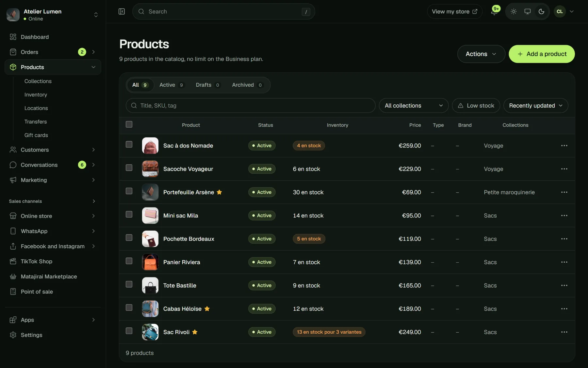Toggle the Low stock filter

(476, 106)
